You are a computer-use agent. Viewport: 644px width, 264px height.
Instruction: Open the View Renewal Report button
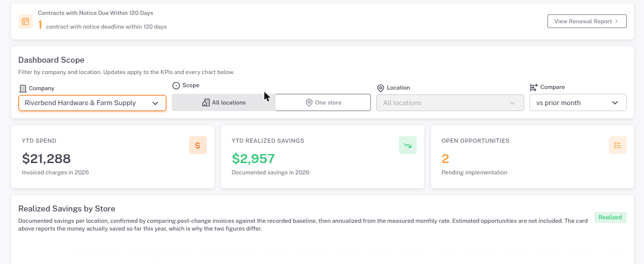(587, 22)
